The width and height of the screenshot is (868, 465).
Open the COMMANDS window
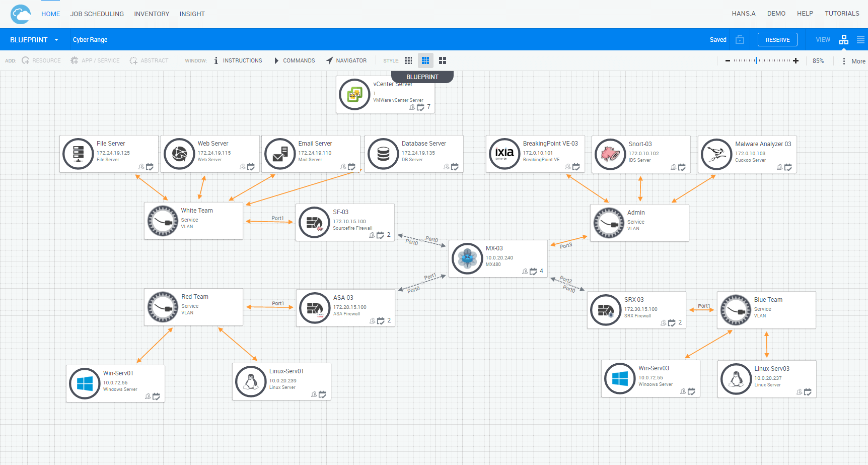(x=295, y=60)
